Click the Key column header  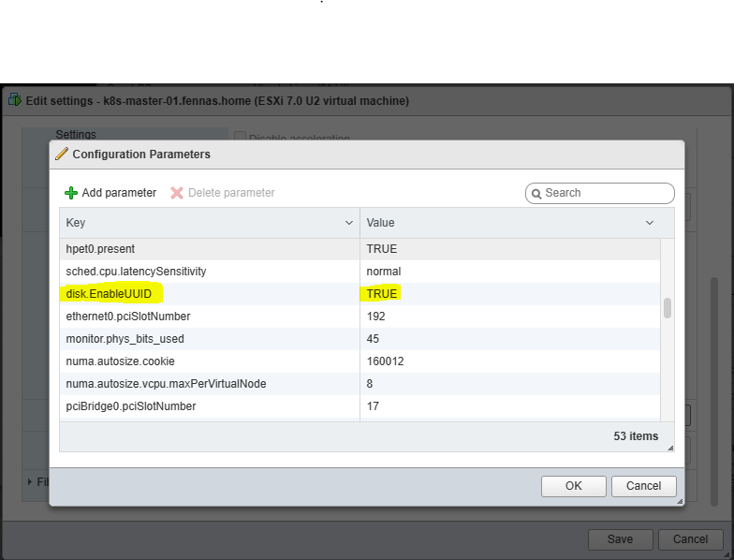(210, 223)
